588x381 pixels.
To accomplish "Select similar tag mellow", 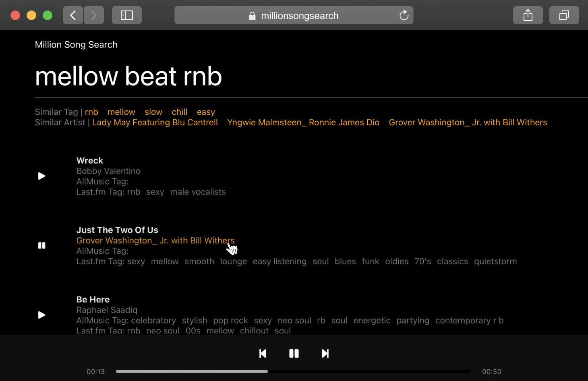I will click(x=121, y=112).
